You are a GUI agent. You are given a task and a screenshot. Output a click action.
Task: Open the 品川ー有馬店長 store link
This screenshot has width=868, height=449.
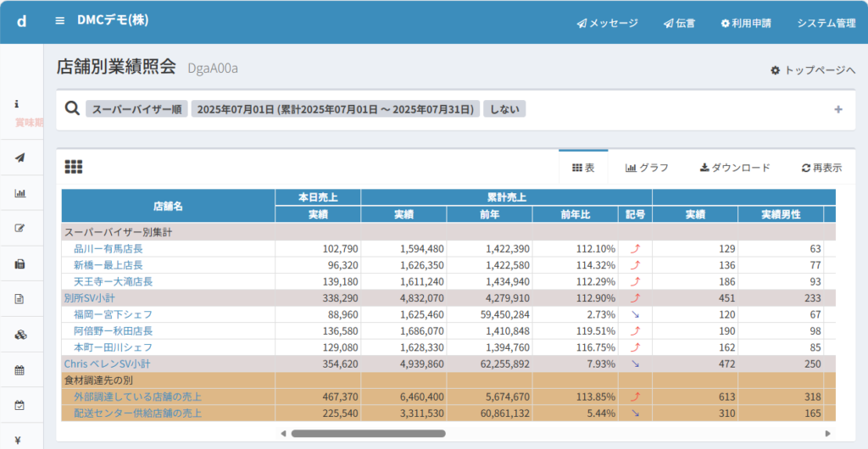pos(108,249)
